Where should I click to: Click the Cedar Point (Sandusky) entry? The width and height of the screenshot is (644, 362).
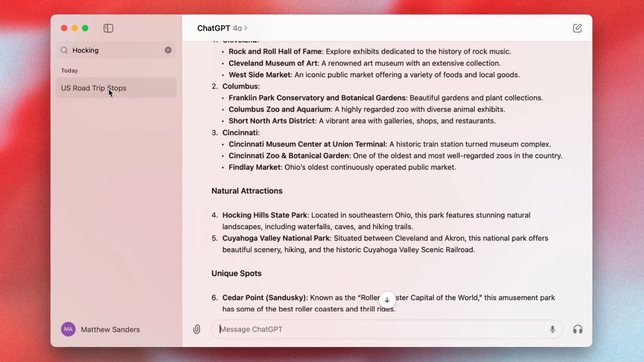pyautogui.click(x=265, y=298)
